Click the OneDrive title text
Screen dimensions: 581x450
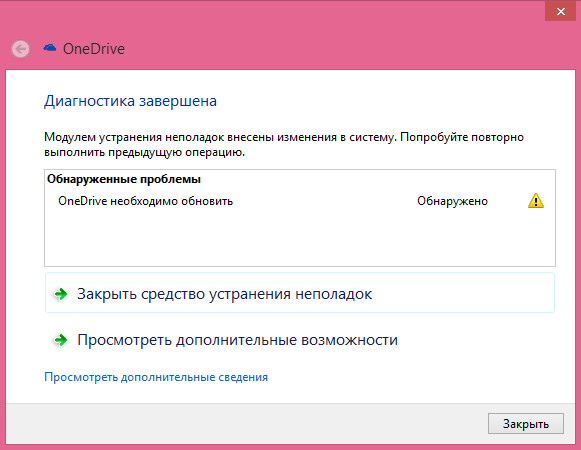tap(94, 49)
